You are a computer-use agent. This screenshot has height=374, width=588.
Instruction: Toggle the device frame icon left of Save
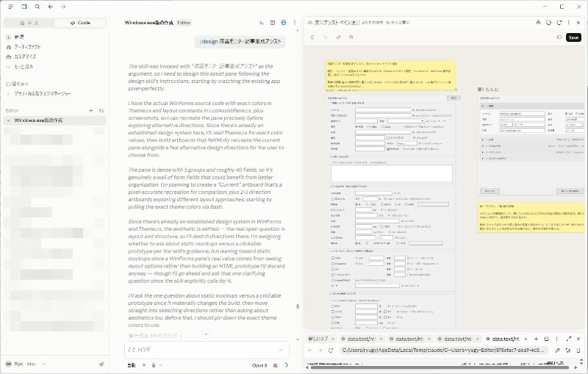click(559, 37)
